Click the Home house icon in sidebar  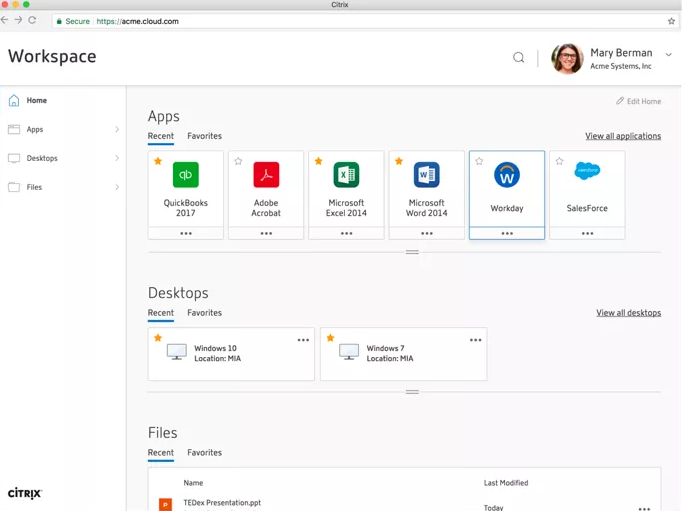(x=14, y=100)
